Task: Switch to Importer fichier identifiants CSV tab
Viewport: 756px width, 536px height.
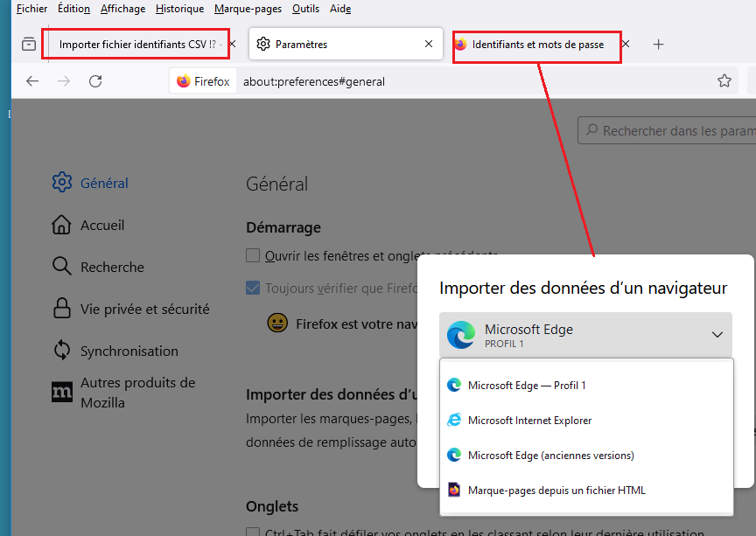Action: (x=137, y=45)
